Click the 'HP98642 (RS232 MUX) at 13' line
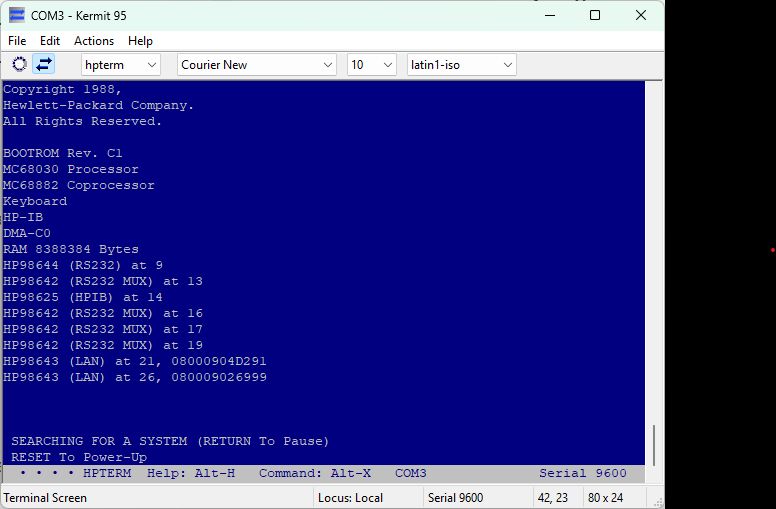This screenshot has width=776, height=509. click(103, 281)
